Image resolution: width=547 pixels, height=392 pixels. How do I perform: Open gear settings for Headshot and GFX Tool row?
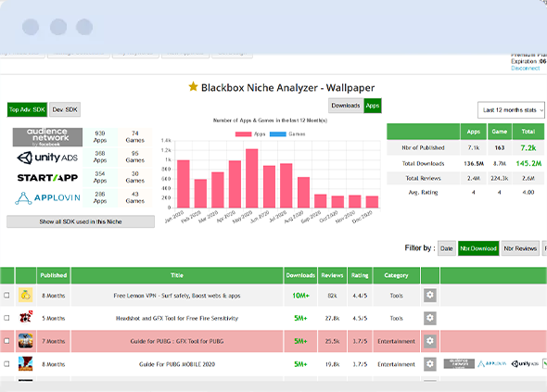(x=430, y=318)
